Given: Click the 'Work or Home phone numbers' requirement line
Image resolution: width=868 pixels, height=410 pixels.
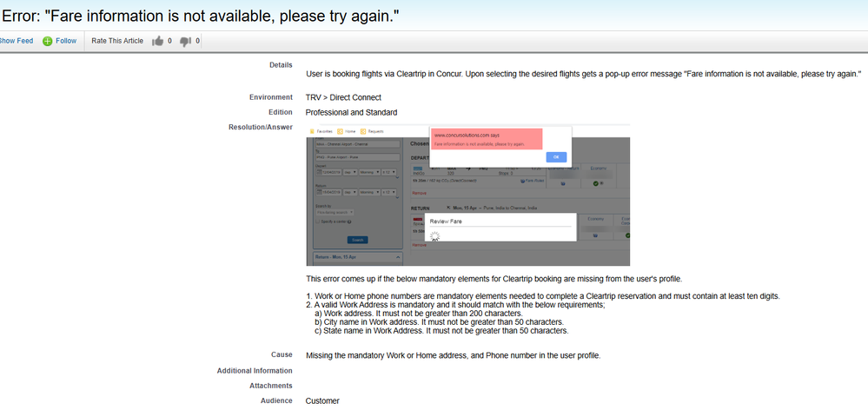Looking at the screenshot, I should [543, 296].
